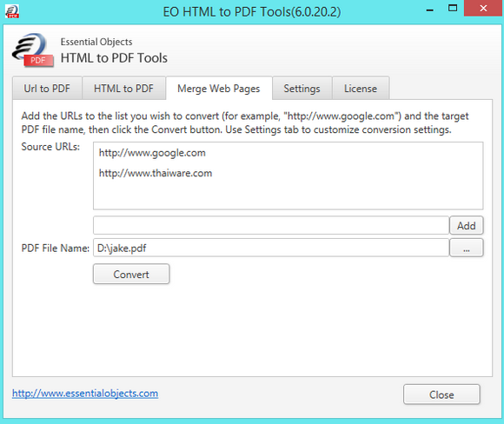Open the HTML to PDF tab
Viewport: 504px width, 424px height.
[x=123, y=89]
